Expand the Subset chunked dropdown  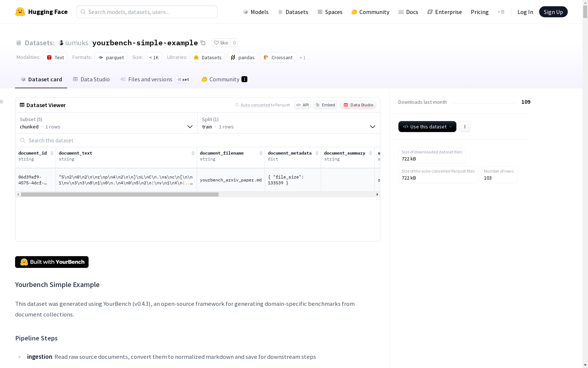(107, 123)
